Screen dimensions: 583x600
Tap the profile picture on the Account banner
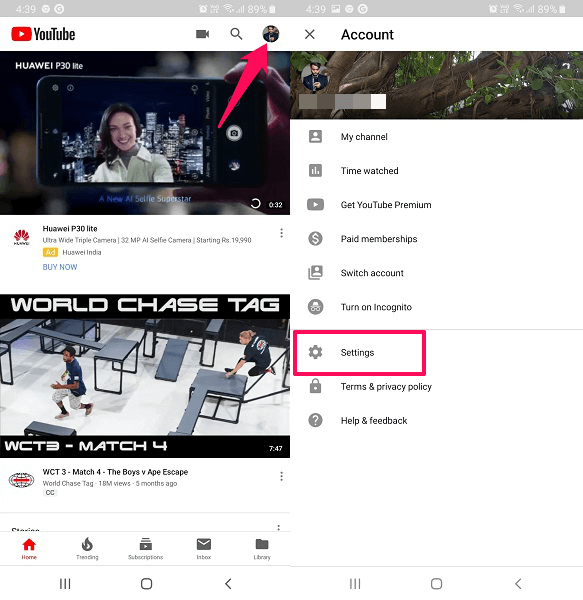coord(315,77)
